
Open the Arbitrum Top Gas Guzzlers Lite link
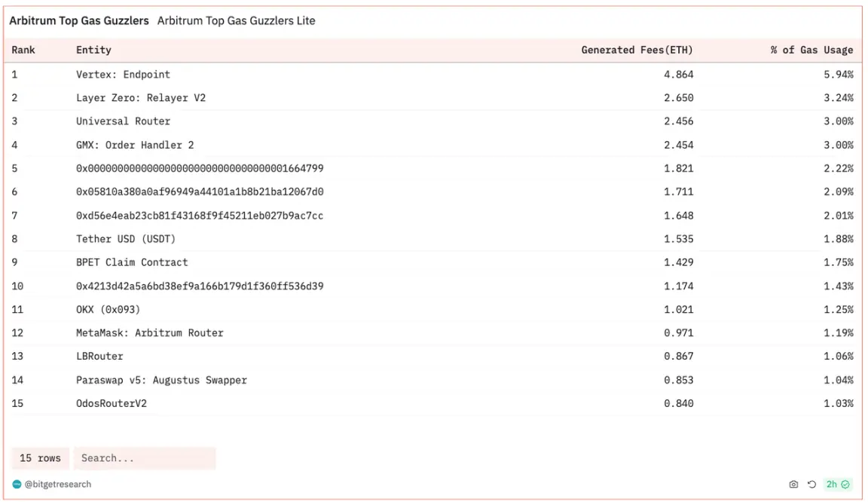[237, 20]
